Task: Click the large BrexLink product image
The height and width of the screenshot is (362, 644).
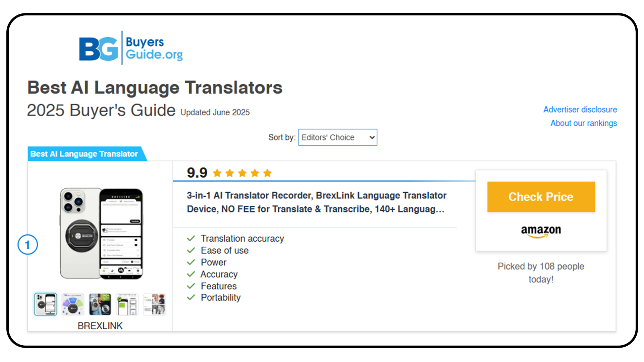Action: tap(101, 233)
